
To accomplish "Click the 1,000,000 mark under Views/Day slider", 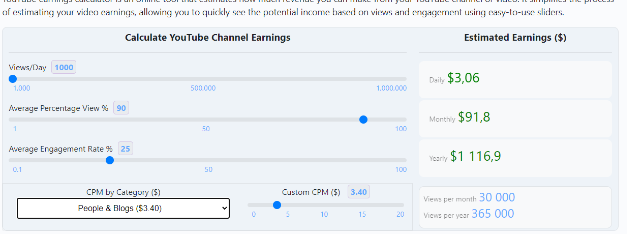I will point(391,89).
